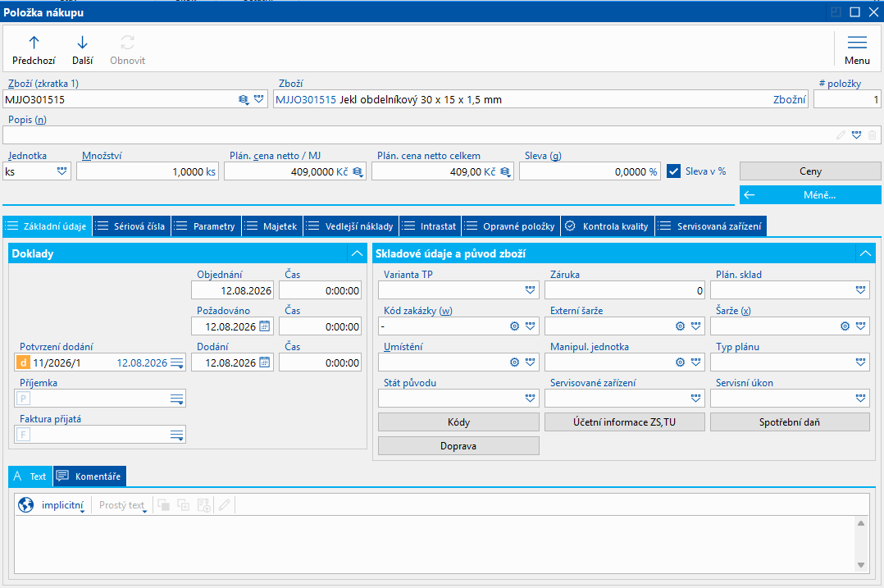Viewport: 884px width, 588px height.
Task: Click stack icon in Plán. cena netto / MJ
Action: tap(358, 172)
